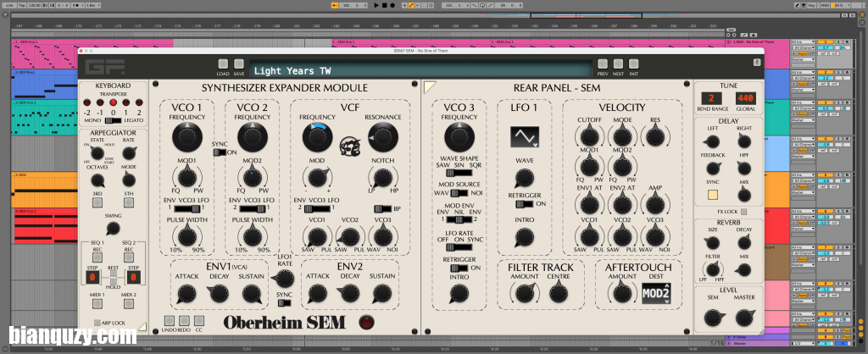Click the page-corner icon beside REAR PANEL
The image size is (868, 354).
click(430, 87)
